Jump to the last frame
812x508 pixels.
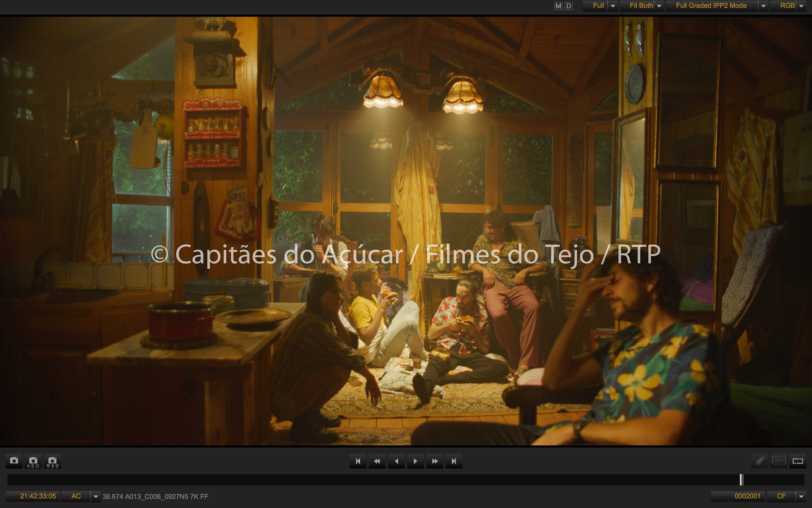(x=454, y=461)
